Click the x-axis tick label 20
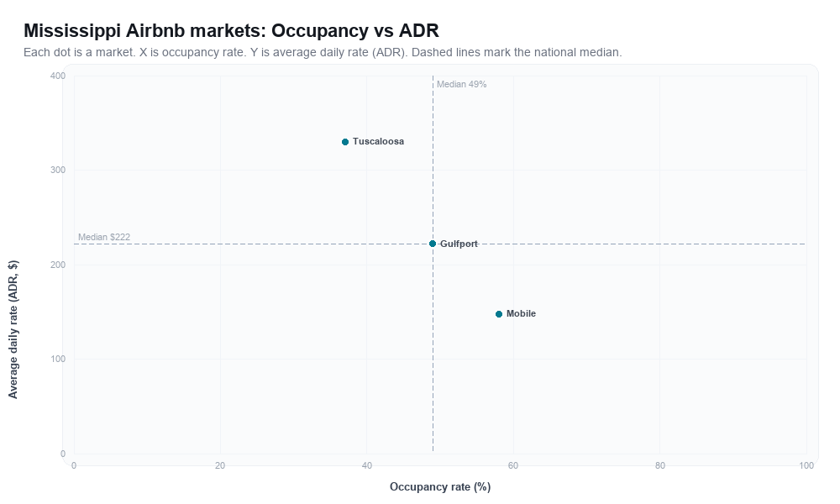Viewport: 840px width, 504px height. [x=220, y=466]
